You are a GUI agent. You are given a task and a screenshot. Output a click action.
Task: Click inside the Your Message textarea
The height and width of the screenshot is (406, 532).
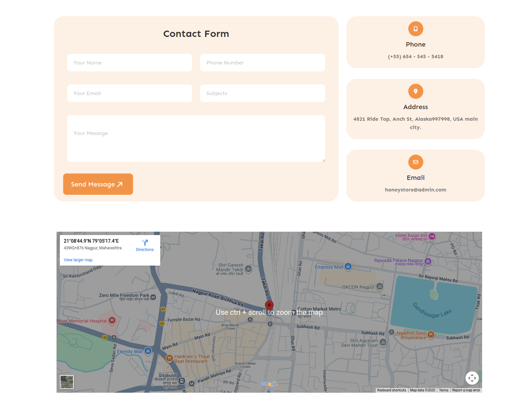pyautogui.click(x=196, y=139)
